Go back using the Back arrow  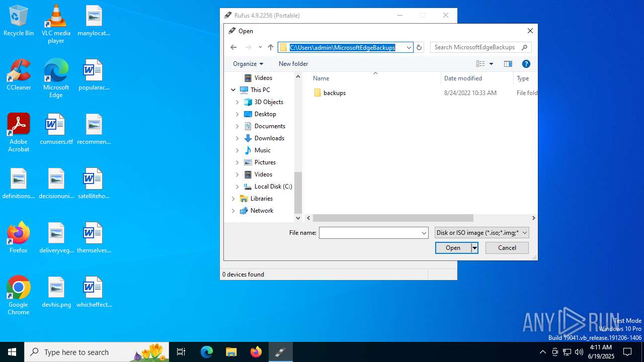[233, 47]
